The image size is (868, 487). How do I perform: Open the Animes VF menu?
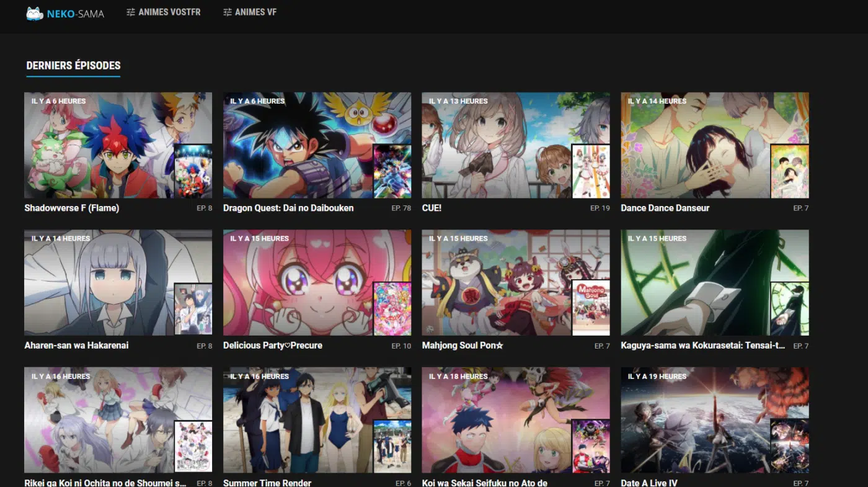pos(250,12)
